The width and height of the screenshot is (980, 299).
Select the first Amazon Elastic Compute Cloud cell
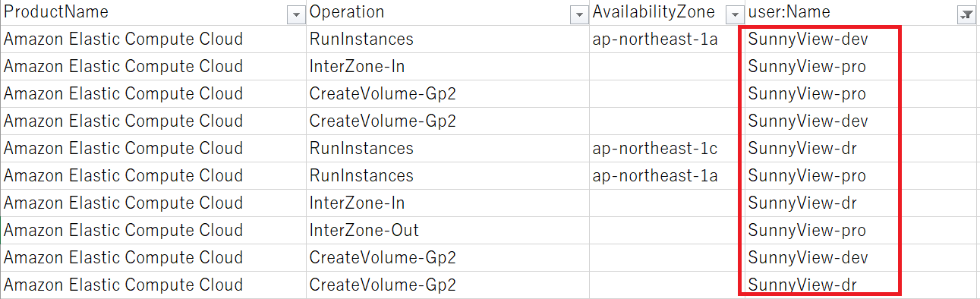tap(153, 39)
